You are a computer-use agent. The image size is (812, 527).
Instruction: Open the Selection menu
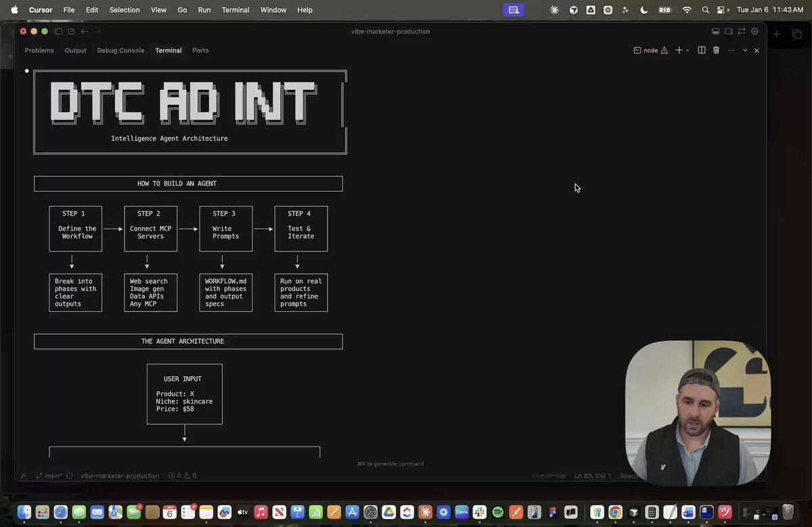click(x=125, y=9)
